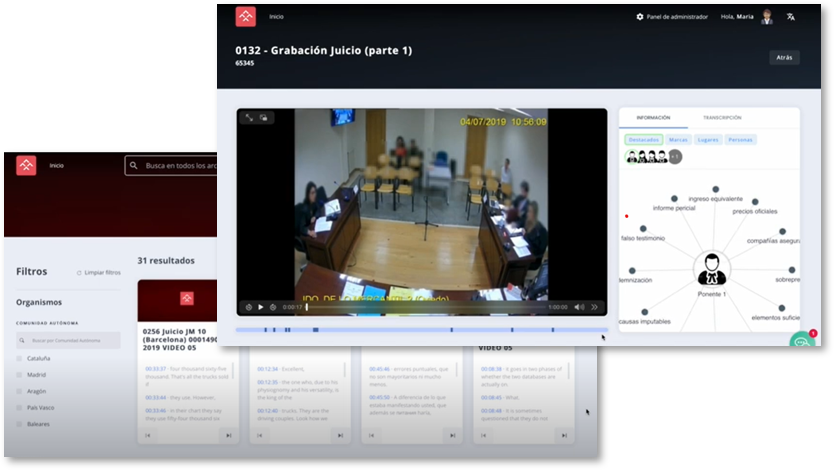The image size is (834, 470).
Task: Open the green chat bubble widget
Action: (x=802, y=340)
